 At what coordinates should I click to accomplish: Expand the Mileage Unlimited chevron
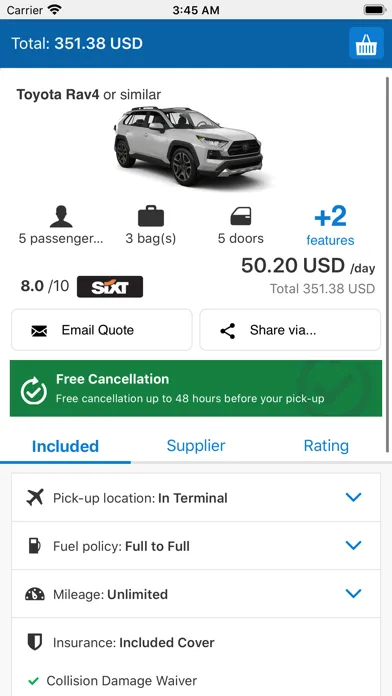click(353, 593)
